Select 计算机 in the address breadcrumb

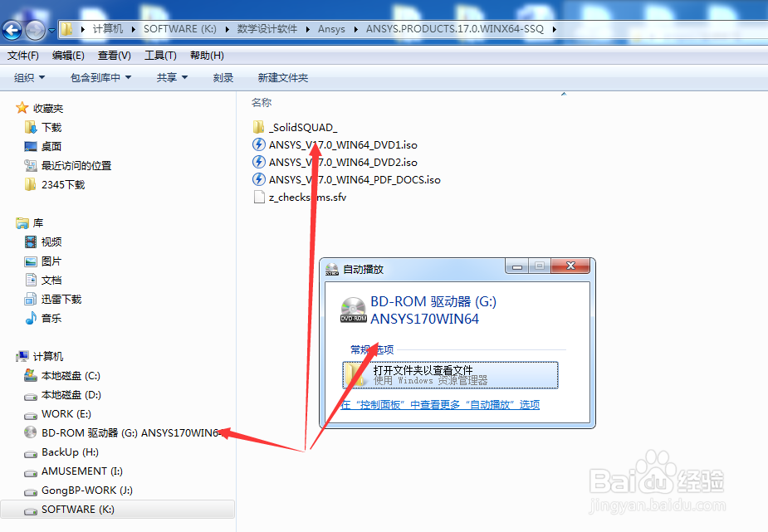pyautogui.click(x=108, y=29)
